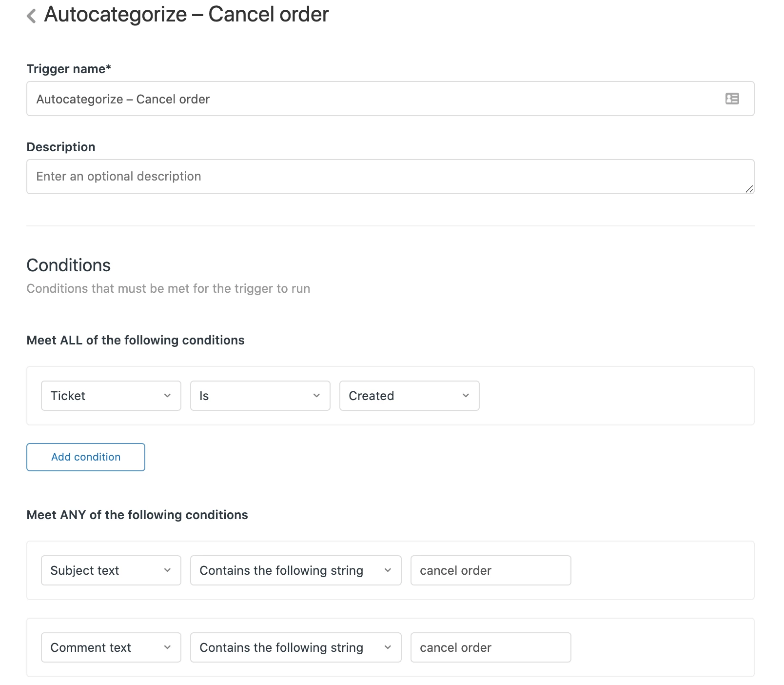Open Subject text's Contains the following string dropdown
This screenshot has width=784, height=685.
tap(295, 570)
